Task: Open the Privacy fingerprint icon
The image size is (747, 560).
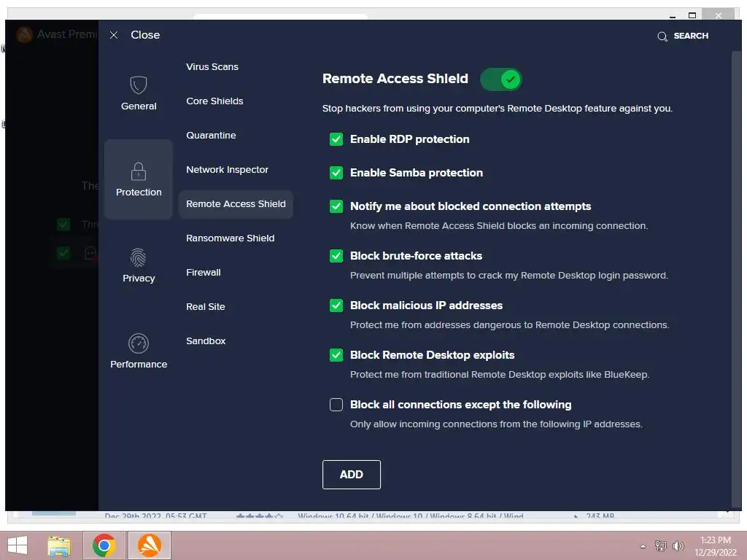Action: pyautogui.click(x=138, y=257)
